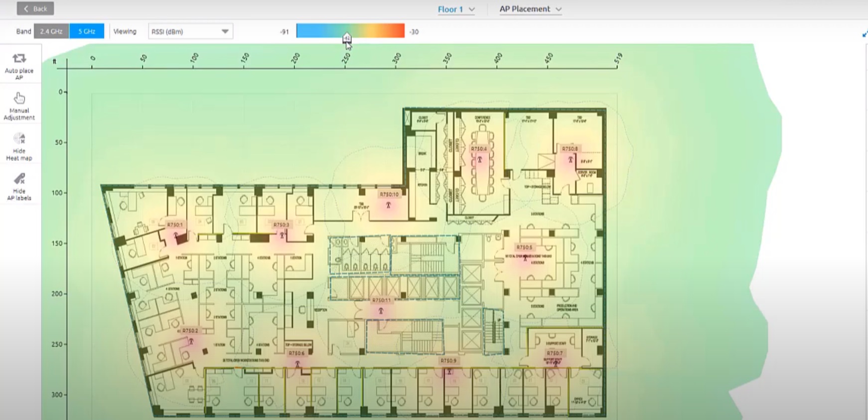This screenshot has width=868, height=420.
Task: Hide the heat map overlay
Action: tap(19, 139)
